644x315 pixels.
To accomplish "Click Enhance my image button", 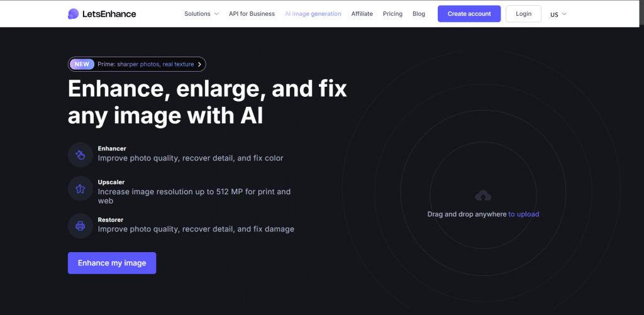I will 112,263.
